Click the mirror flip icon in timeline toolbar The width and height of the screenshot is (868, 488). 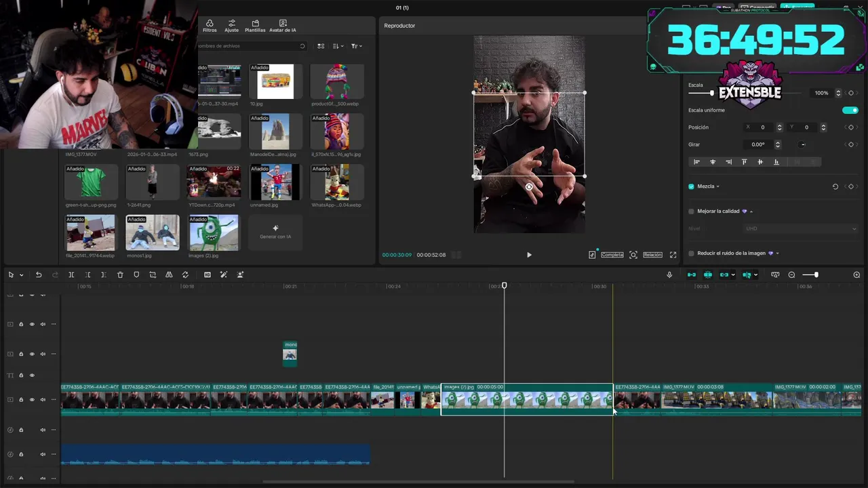(169, 274)
